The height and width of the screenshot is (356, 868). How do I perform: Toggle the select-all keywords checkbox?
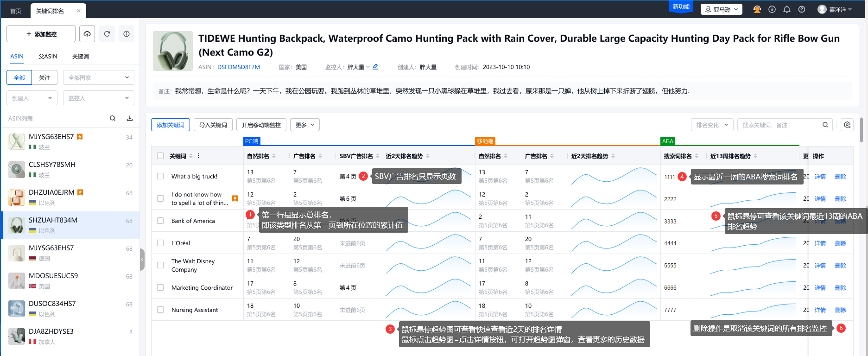[x=160, y=156]
